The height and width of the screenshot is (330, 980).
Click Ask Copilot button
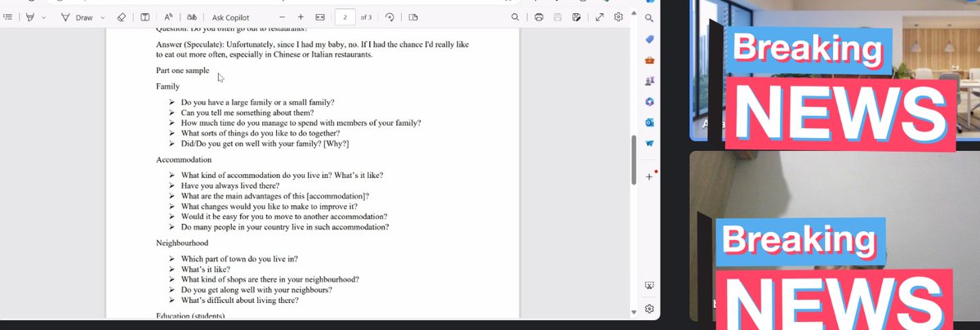(x=231, y=16)
